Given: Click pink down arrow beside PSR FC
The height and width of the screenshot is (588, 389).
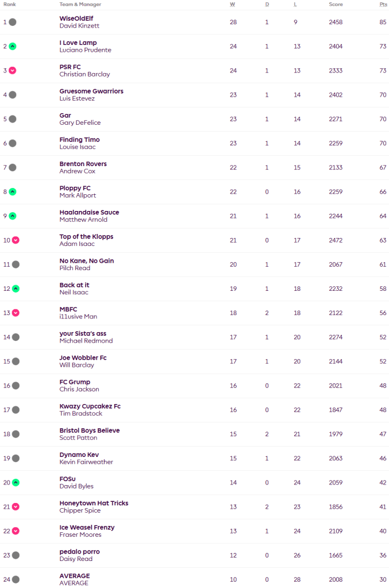Looking at the screenshot, I should click(x=13, y=71).
